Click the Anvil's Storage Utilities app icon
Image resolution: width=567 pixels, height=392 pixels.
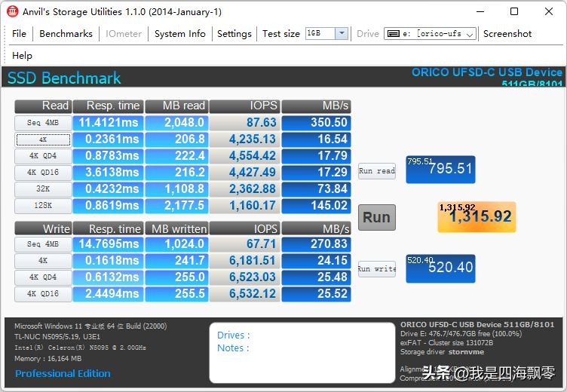pyautogui.click(x=12, y=11)
